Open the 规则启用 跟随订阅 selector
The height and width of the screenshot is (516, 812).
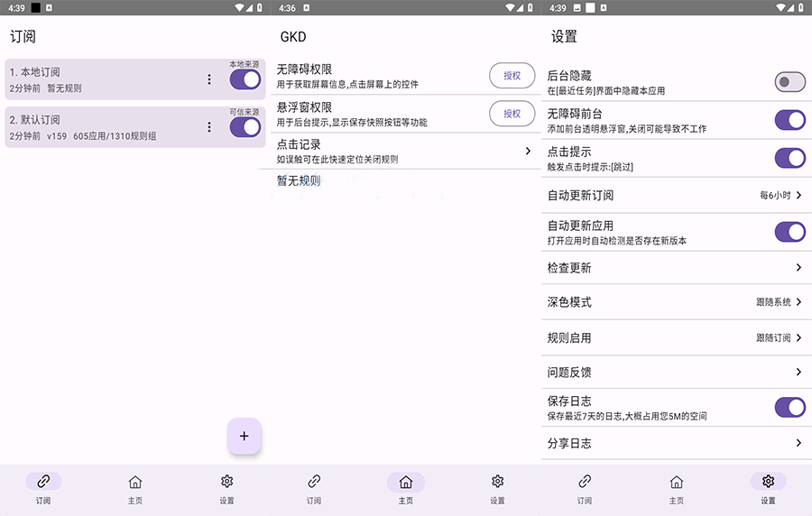pyautogui.click(x=779, y=337)
